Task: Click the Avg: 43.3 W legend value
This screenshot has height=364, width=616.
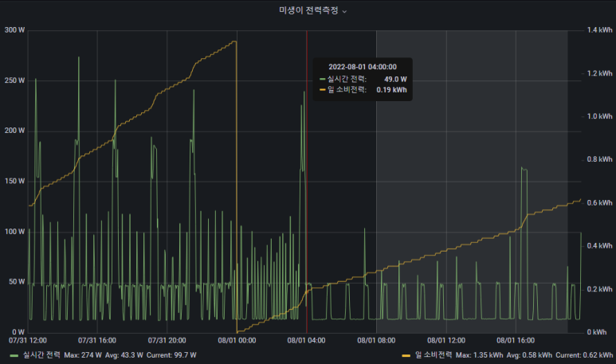Action: [x=124, y=355]
